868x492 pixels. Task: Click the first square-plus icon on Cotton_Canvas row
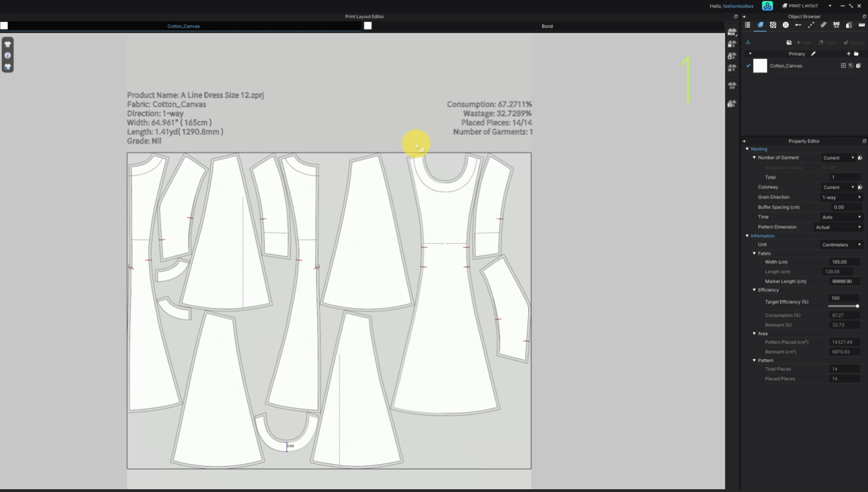click(x=843, y=65)
